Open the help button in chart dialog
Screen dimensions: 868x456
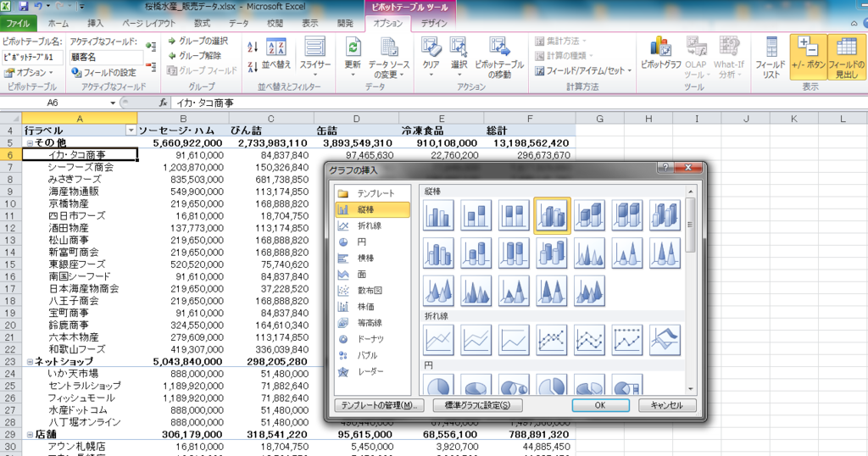pos(665,168)
